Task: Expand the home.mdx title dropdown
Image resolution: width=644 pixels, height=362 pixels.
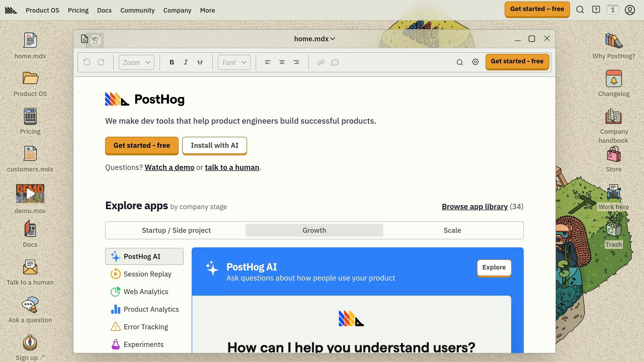Action: [314, 39]
